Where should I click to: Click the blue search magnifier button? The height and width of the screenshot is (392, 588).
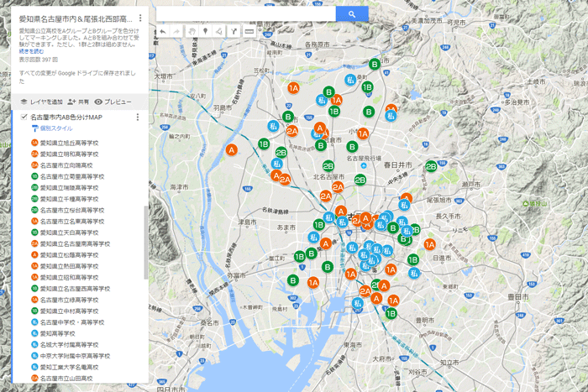pos(351,14)
